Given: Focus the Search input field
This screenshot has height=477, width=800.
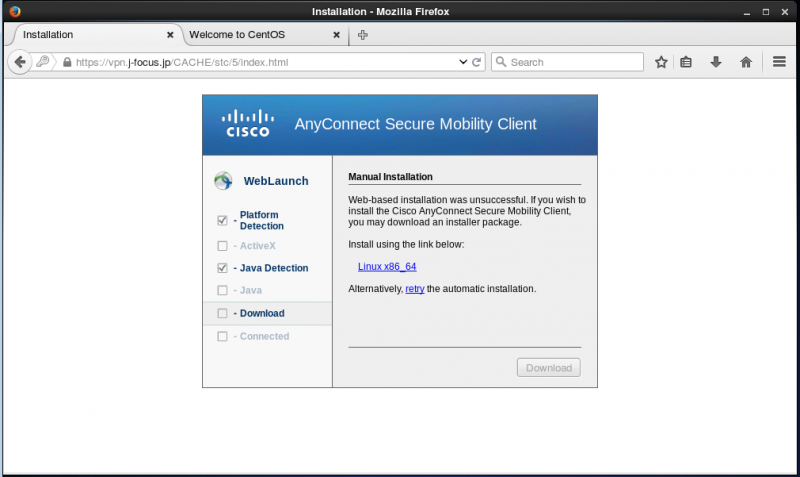Looking at the screenshot, I should point(567,62).
